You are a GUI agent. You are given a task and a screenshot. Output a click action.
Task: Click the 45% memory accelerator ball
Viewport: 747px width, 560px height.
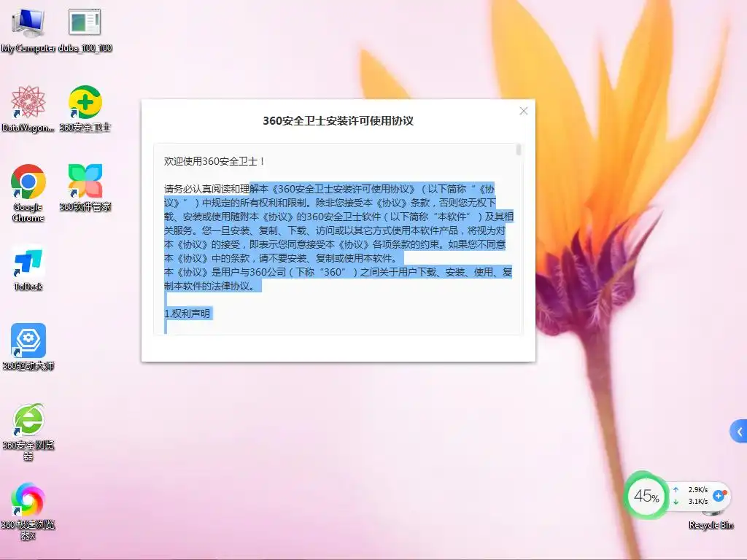[x=646, y=496]
